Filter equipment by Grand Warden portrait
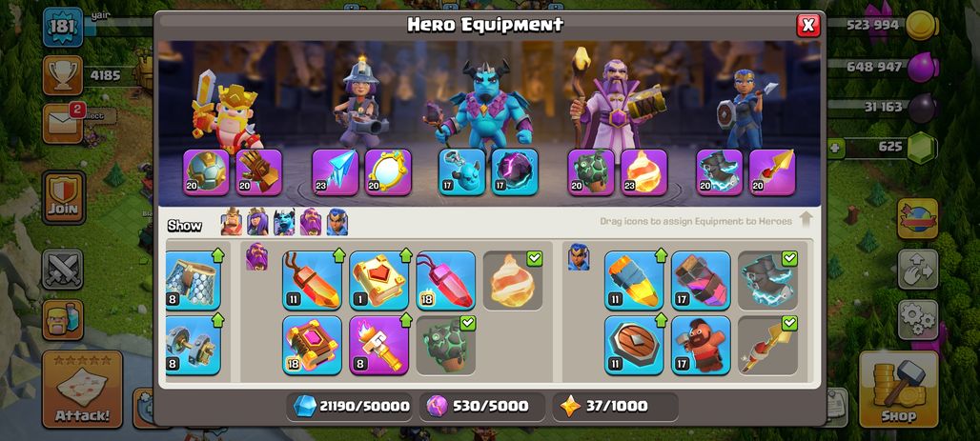 pos(311,222)
